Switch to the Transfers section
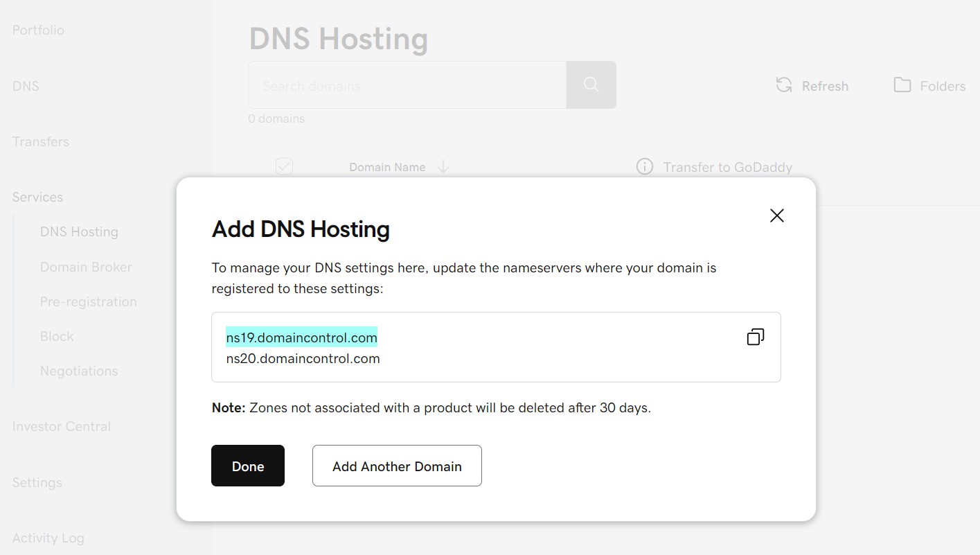The image size is (980, 555). (x=40, y=141)
